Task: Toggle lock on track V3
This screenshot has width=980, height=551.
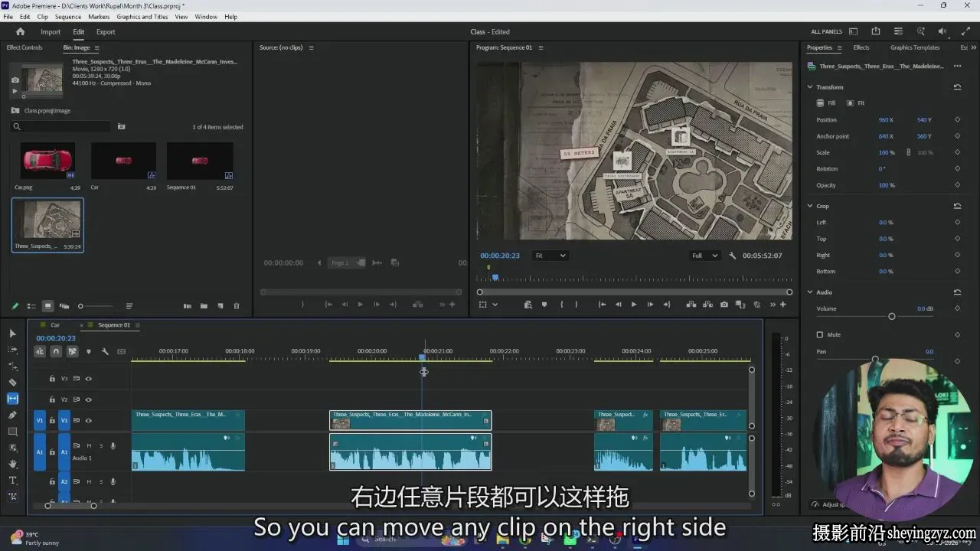Action: coord(52,378)
